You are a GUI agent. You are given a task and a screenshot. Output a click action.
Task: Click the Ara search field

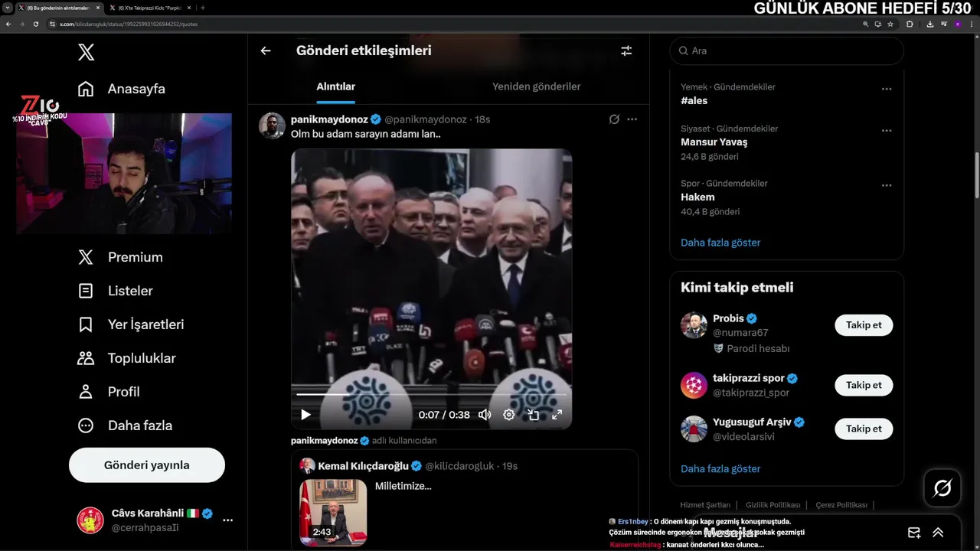(786, 51)
